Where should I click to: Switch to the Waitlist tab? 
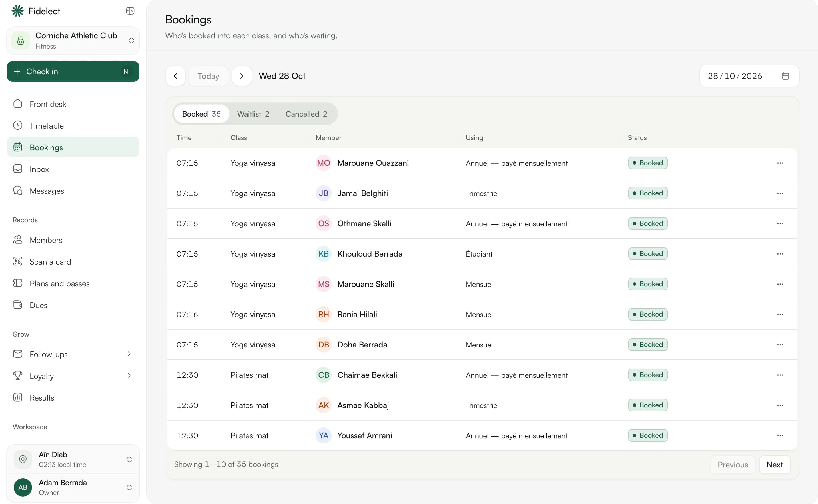253,114
